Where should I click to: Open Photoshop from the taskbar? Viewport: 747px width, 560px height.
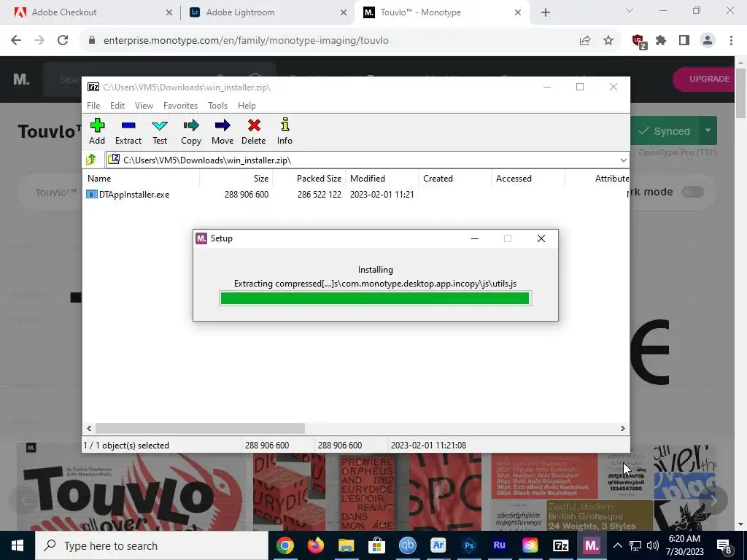[x=469, y=545]
